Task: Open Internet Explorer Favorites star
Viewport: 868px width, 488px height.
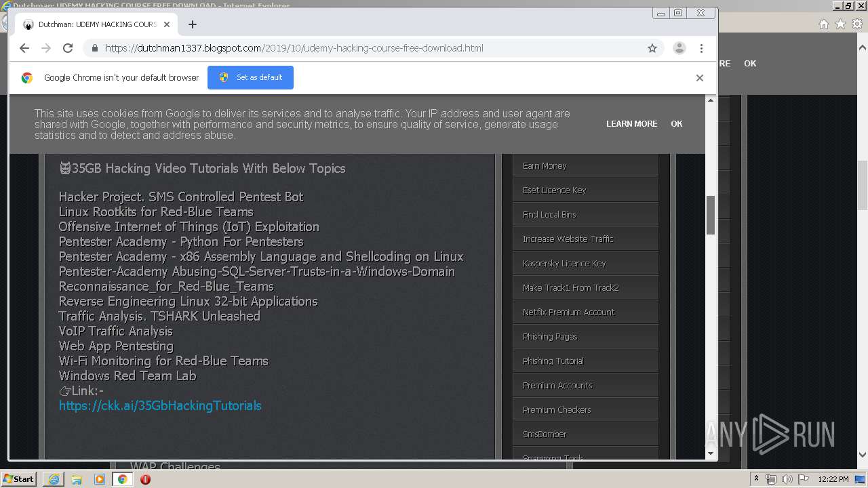Action: [840, 24]
